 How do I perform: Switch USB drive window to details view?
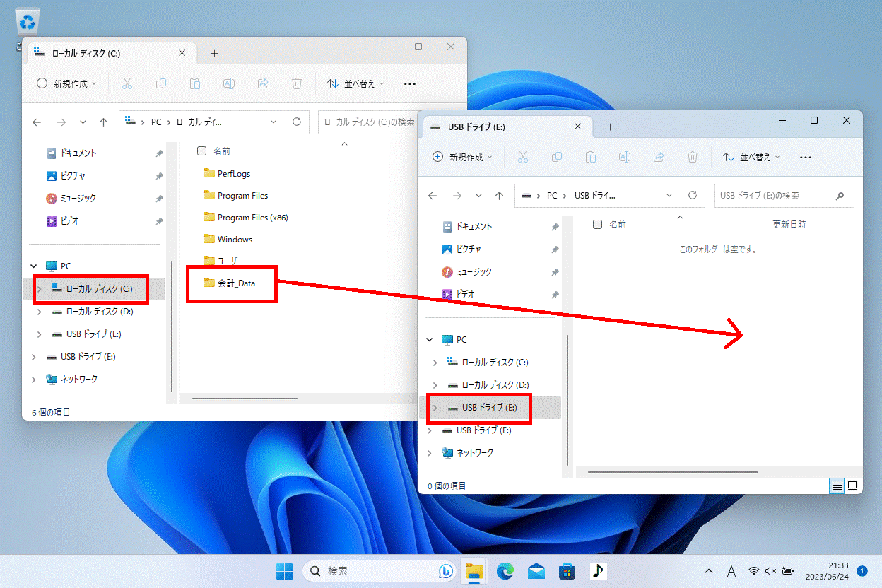837,486
